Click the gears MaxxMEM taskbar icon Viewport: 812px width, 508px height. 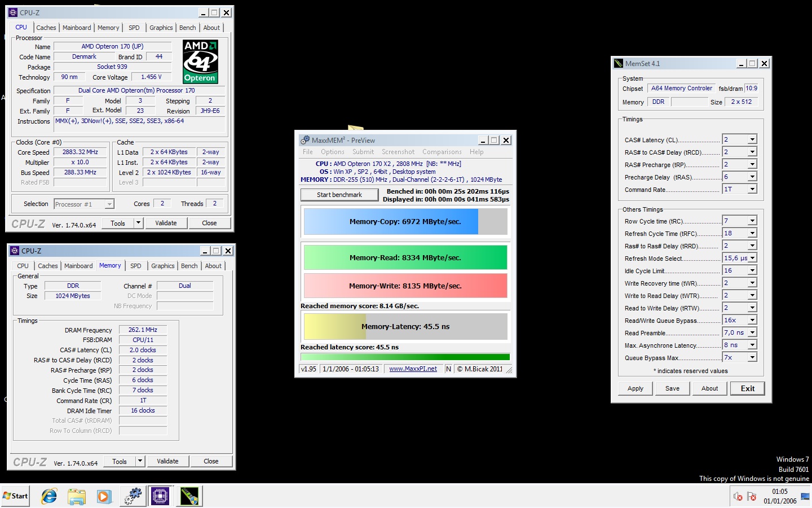pos(133,496)
